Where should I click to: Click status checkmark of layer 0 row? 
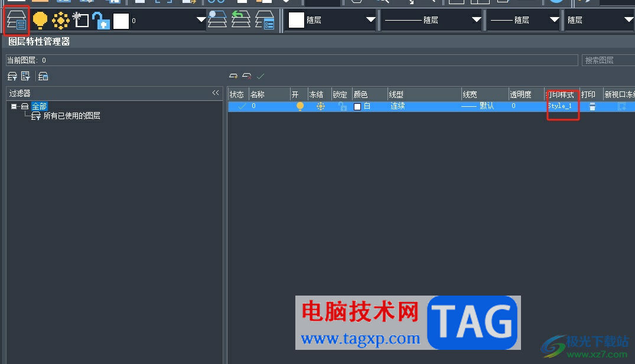[x=242, y=106]
